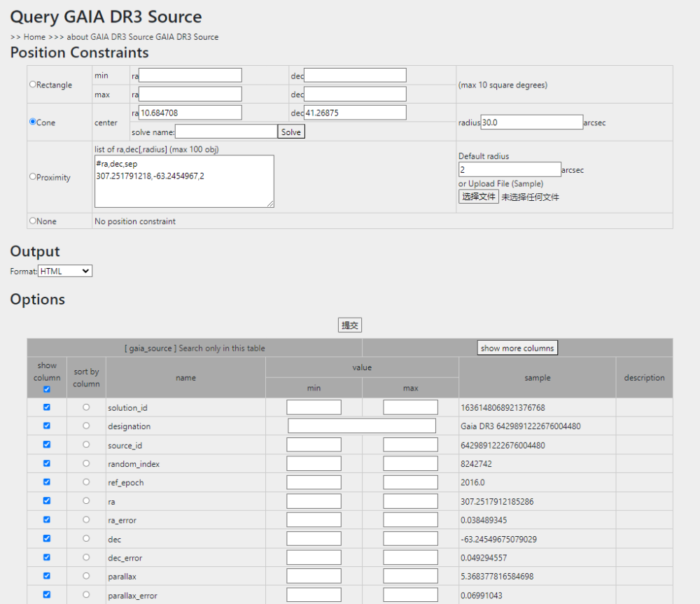The height and width of the screenshot is (604, 700).
Task: Click the Default radius input field
Action: (x=510, y=169)
